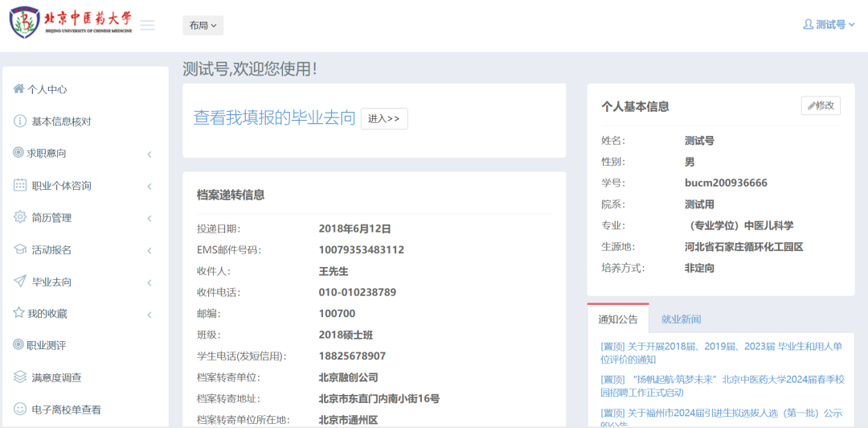Click the star icon beside 我的收藏
Screen dimensions: 868x428
[18, 313]
